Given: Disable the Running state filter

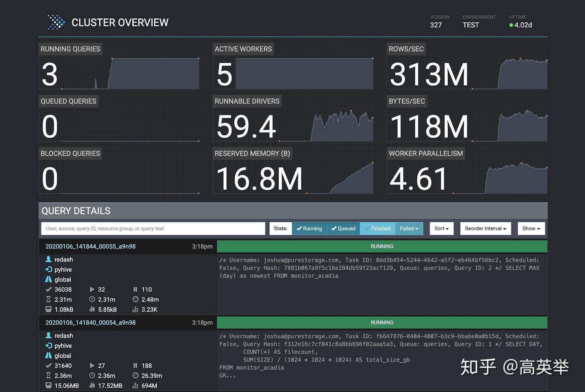Looking at the screenshot, I should (x=309, y=228).
